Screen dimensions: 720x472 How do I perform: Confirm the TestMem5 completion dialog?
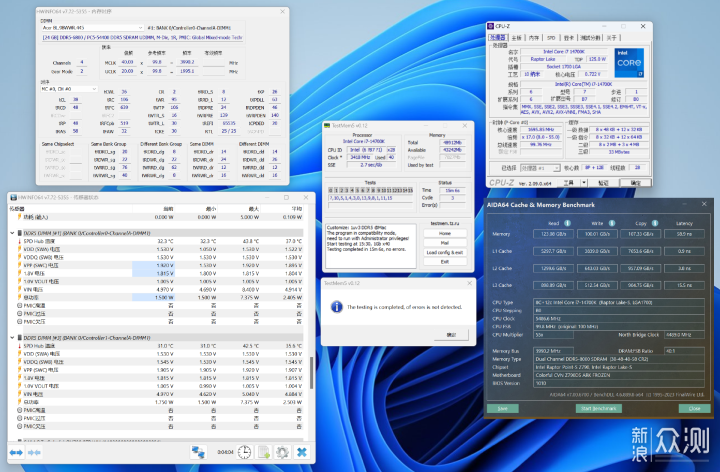click(x=451, y=335)
